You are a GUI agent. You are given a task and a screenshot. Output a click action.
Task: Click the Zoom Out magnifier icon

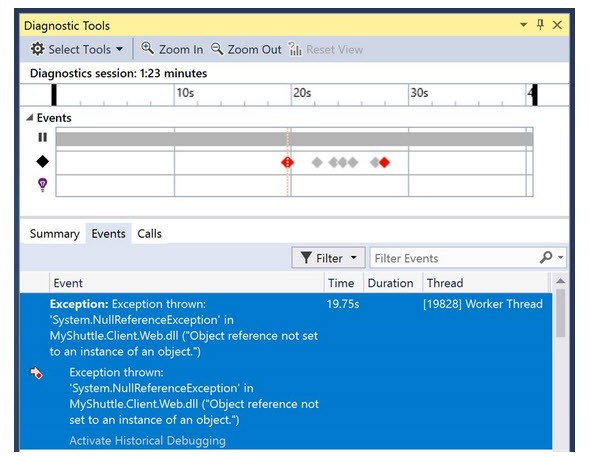point(217,49)
